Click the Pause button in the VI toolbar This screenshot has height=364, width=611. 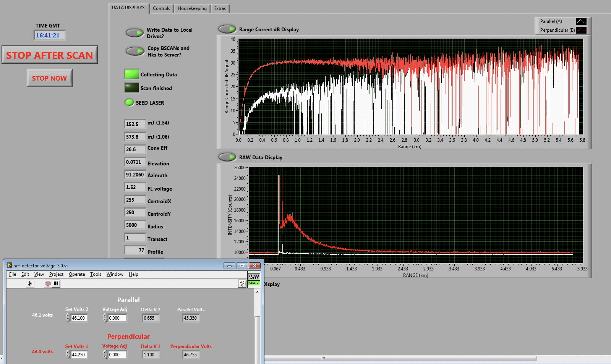point(56,283)
